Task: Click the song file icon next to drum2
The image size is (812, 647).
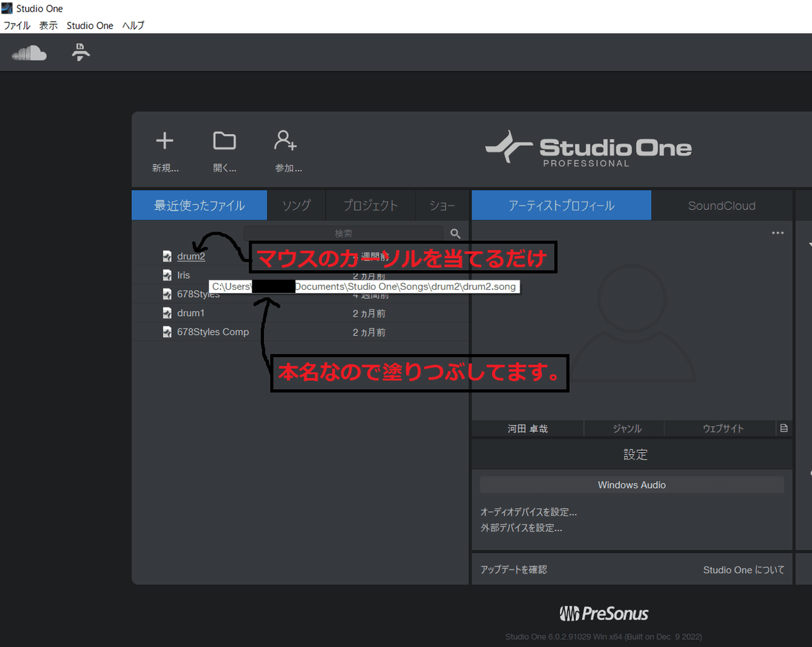Action: point(167,256)
